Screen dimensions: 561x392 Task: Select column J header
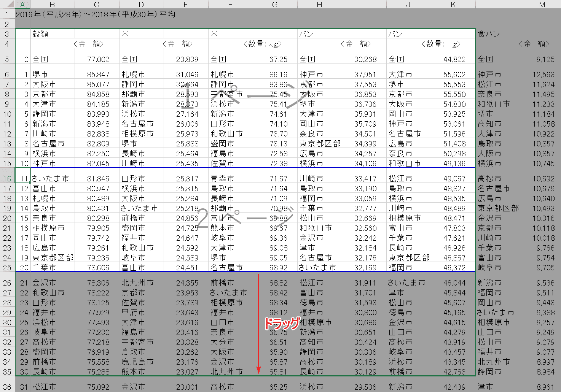pyautogui.click(x=408, y=5)
